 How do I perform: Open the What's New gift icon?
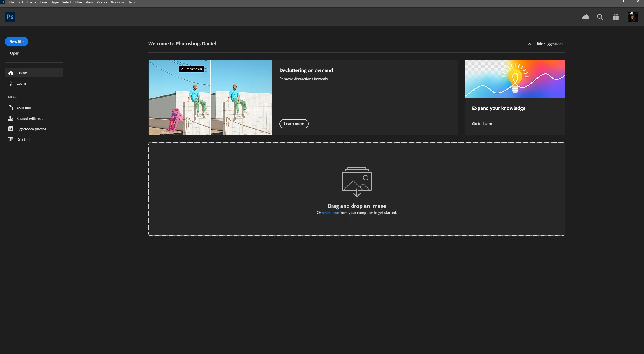tap(616, 17)
